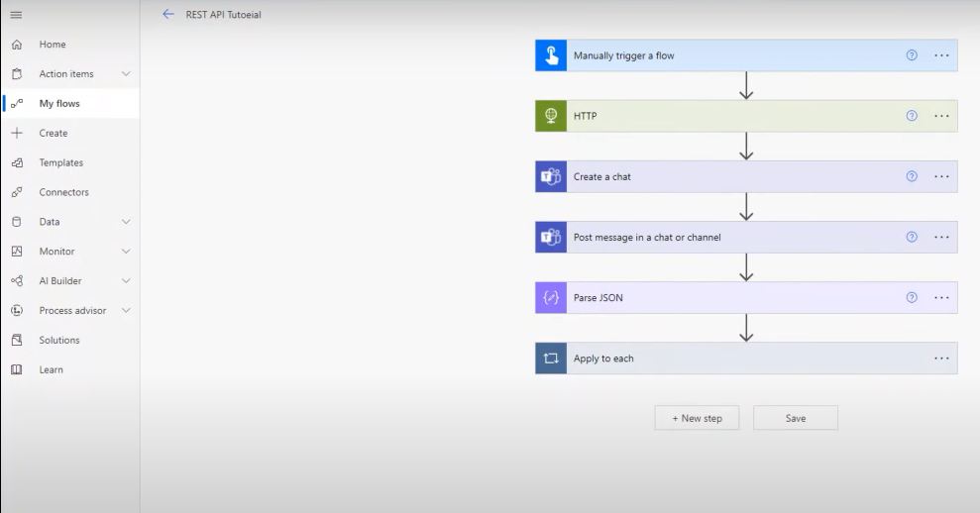980x513 pixels.
Task: Click the Apply to each loop icon
Action: [551, 359]
